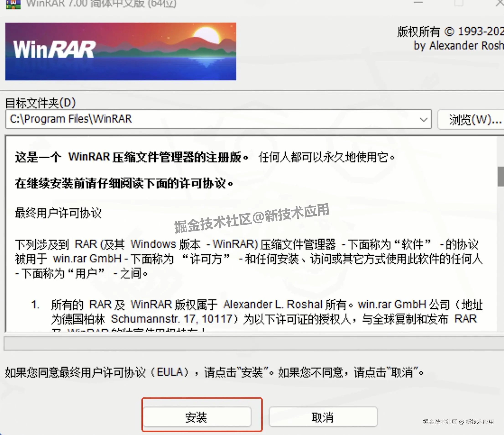Open the 浏览(W)... folder browser

coord(473,120)
